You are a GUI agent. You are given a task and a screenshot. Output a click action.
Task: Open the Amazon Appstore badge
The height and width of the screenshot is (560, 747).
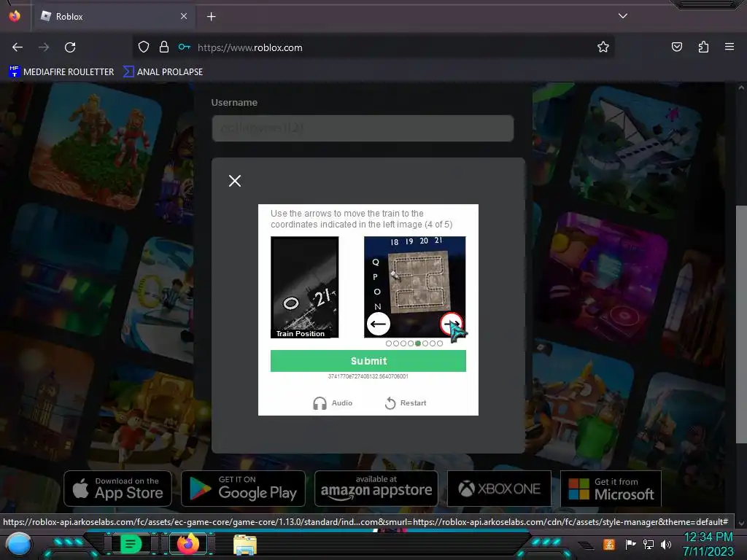(x=376, y=489)
